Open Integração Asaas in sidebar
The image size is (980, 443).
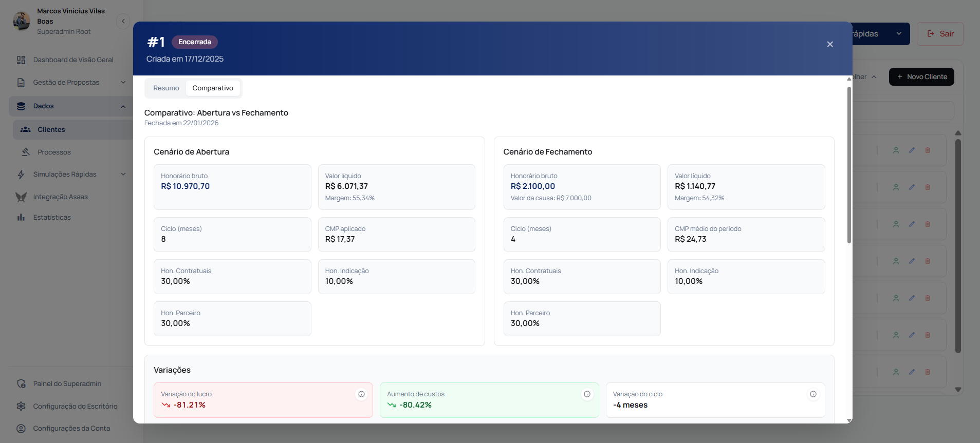[60, 197]
